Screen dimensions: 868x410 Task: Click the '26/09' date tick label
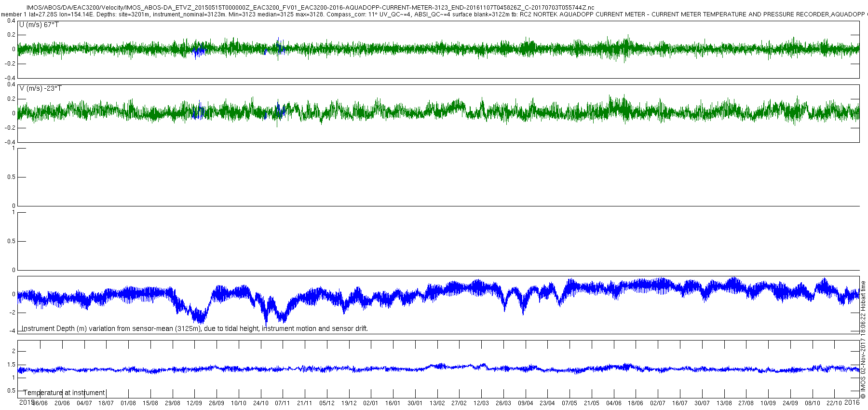pyautogui.click(x=217, y=403)
